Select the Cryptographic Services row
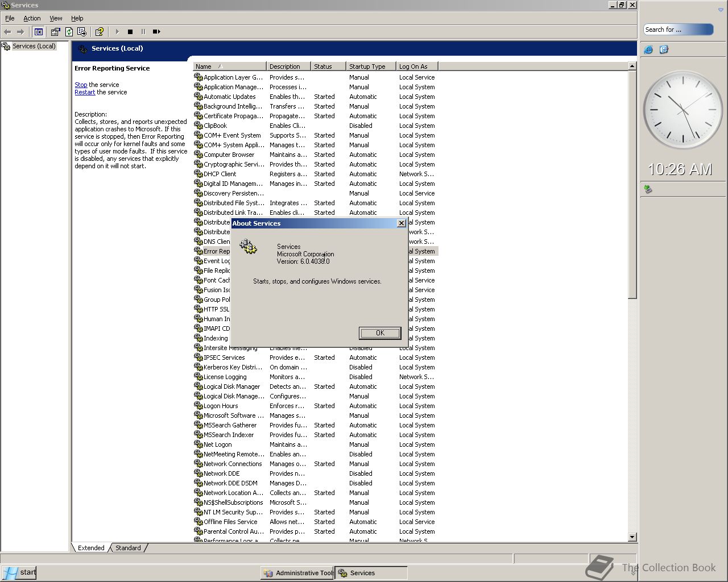The width and height of the screenshot is (728, 582). [316, 164]
